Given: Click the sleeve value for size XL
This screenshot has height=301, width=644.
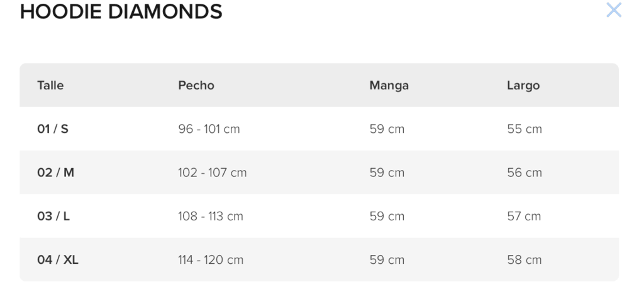Looking at the screenshot, I should (x=387, y=259).
